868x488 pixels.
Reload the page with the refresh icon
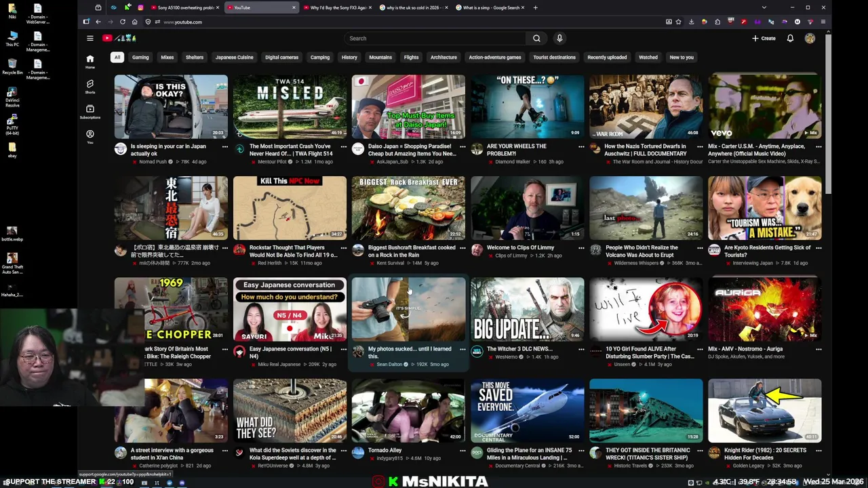point(122,22)
